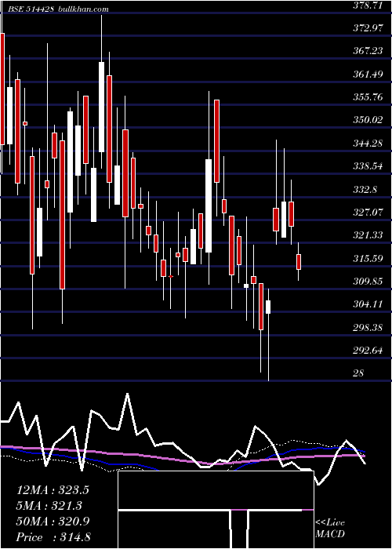The width and height of the screenshot is (392, 549).
Task: Select the 361.49 price axis label
Action: pyautogui.click(x=368, y=75)
